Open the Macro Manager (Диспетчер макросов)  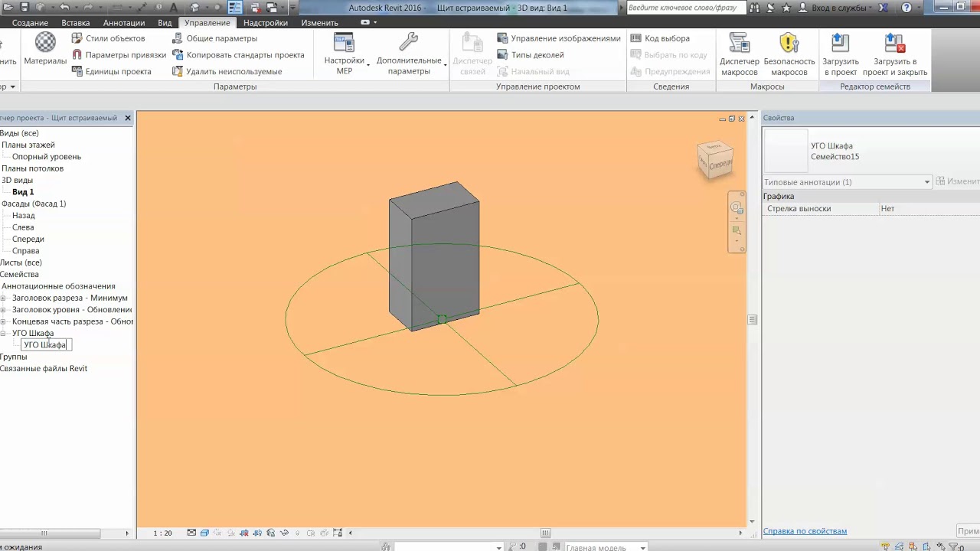pyautogui.click(x=740, y=54)
